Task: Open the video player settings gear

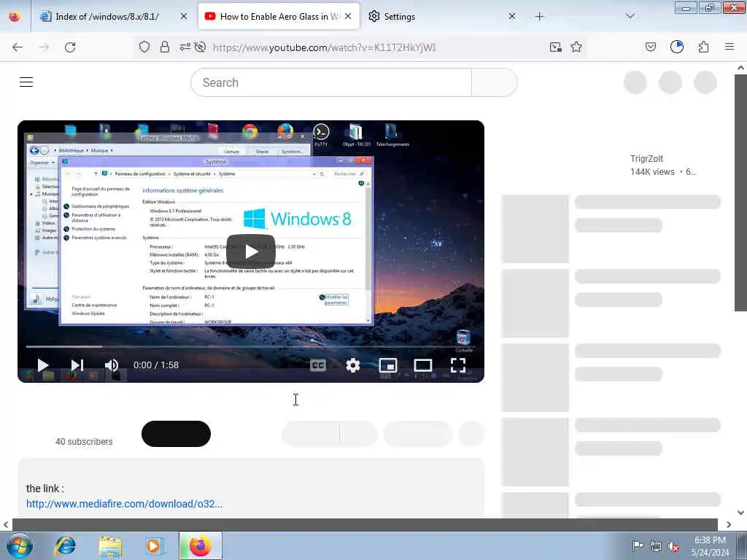Action: point(352,365)
